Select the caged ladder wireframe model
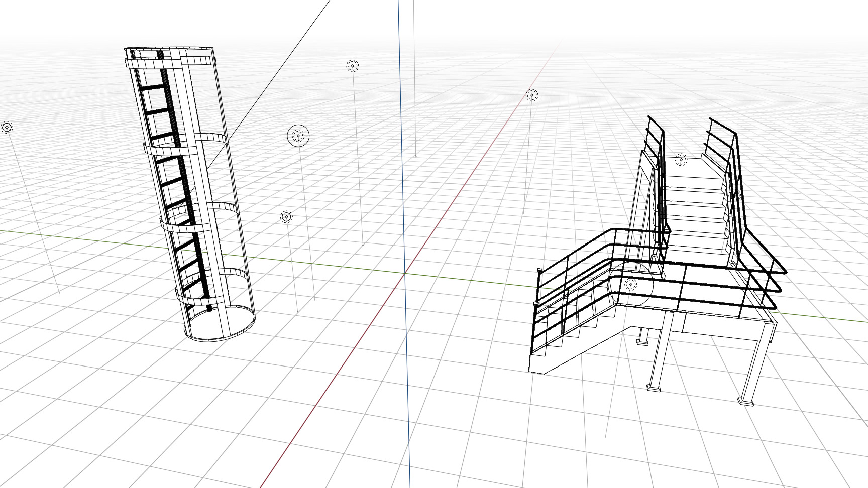868x488 pixels. click(189, 195)
